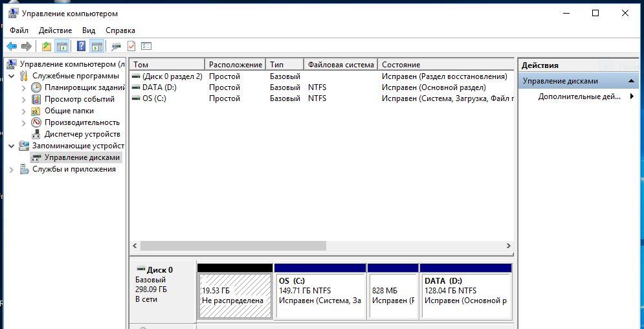The height and width of the screenshot is (329, 644).
Task: Expand the Производительность node
Action: (x=24, y=122)
